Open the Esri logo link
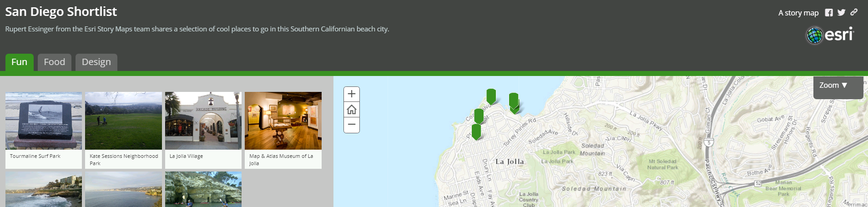 click(x=830, y=35)
